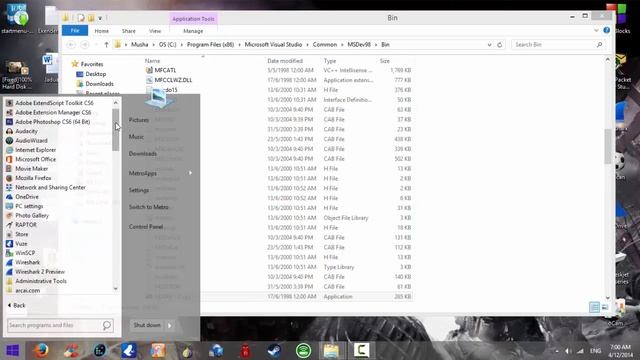
Task: Switch to large icons view layout
Action: 605,307
